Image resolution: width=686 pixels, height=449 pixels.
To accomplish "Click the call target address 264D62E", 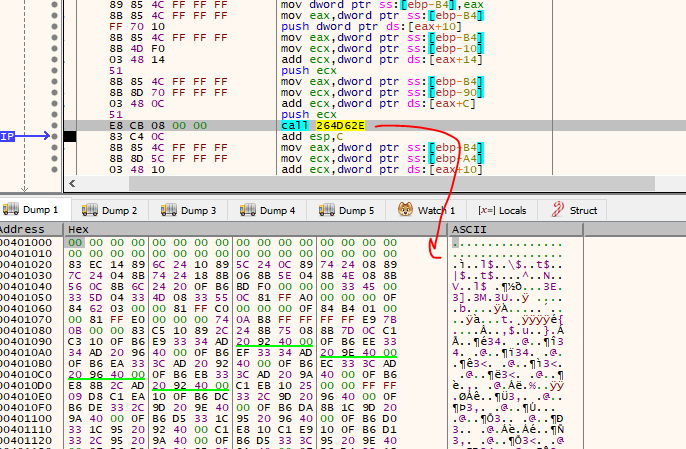I will (340, 126).
